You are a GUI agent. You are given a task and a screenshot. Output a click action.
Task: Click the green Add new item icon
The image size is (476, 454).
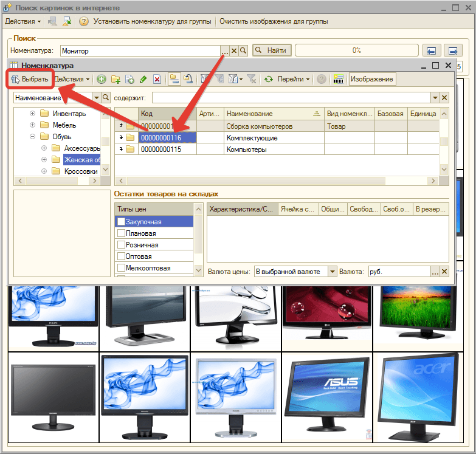102,79
